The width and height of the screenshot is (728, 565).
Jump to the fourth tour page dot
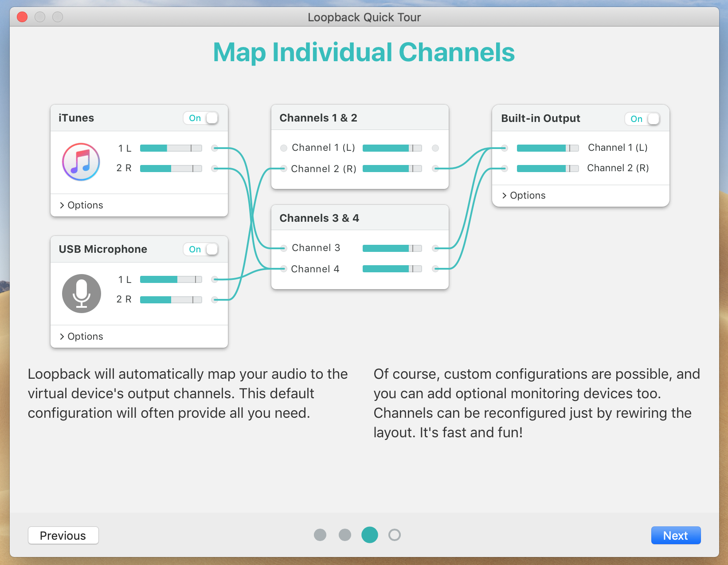pyautogui.click(x=395, y=535)
